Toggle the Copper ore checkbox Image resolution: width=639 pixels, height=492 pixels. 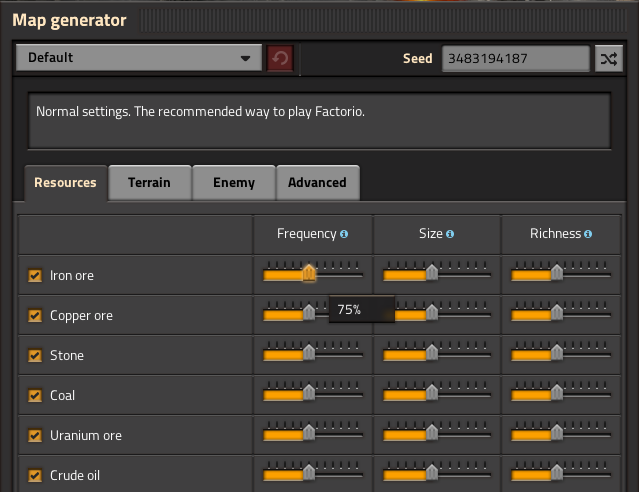click(x=35, y=315)
